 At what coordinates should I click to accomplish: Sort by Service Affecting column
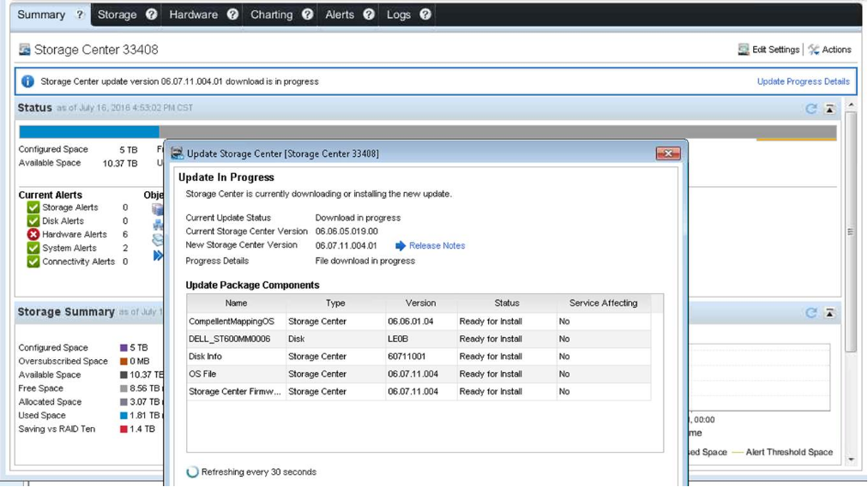click(603, 304)
